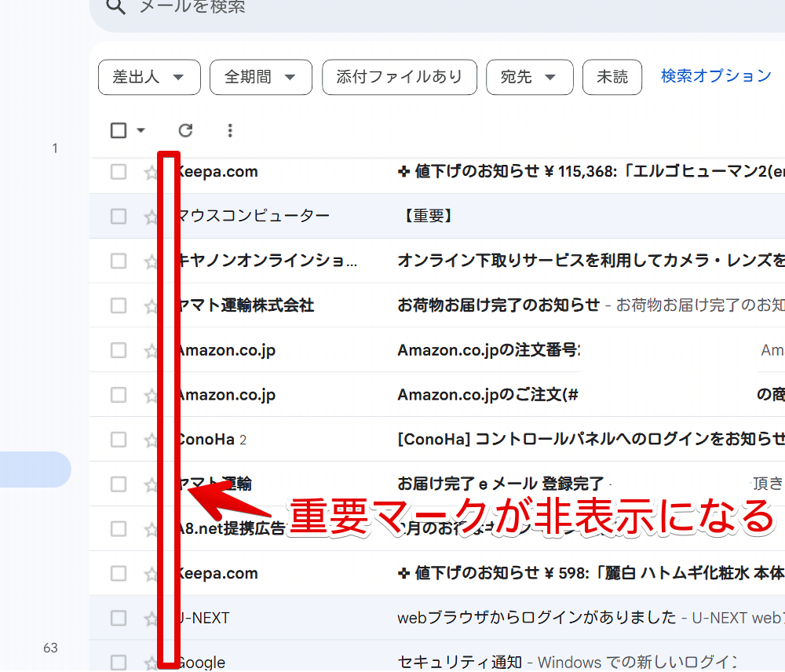785x672 pixels.
Task: Tick the ConoHa email checkbox
Action: click(x=119, y=440)
